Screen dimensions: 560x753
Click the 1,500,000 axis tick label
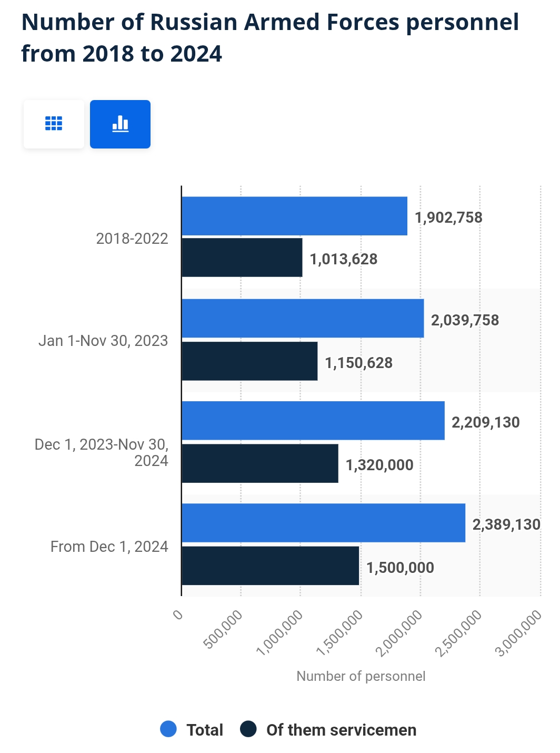click(x=339, y=633)
